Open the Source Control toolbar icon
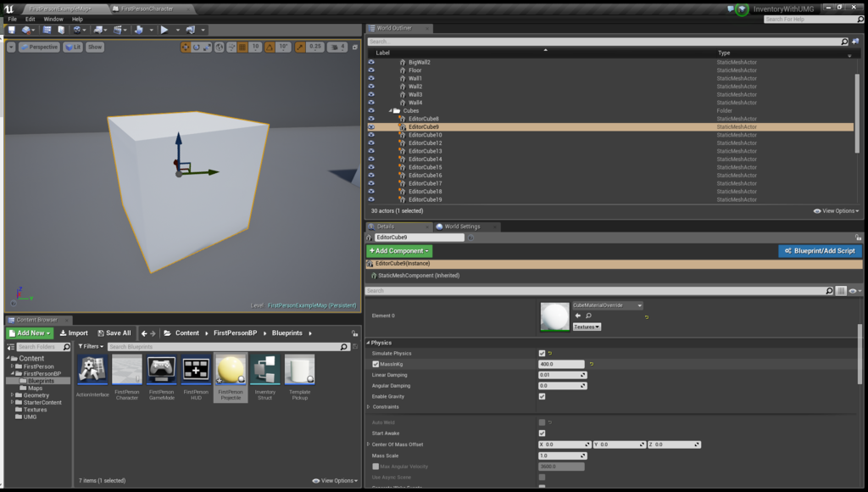 26,30
